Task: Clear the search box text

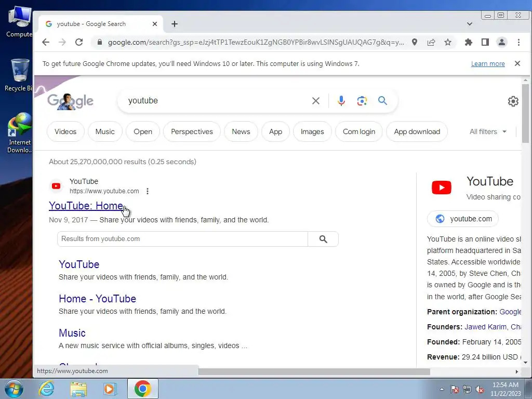Action: (315, 101)
